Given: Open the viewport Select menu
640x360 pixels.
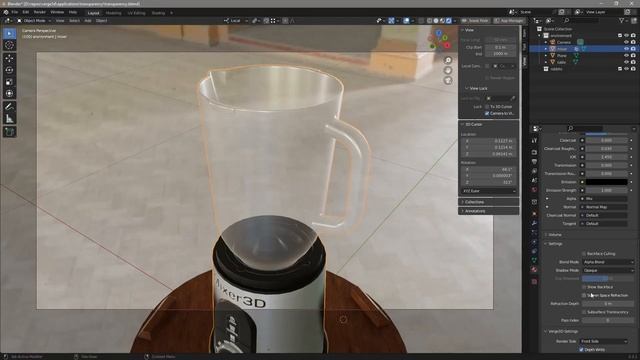Looking at the screenshot, I should pos(74,20).
